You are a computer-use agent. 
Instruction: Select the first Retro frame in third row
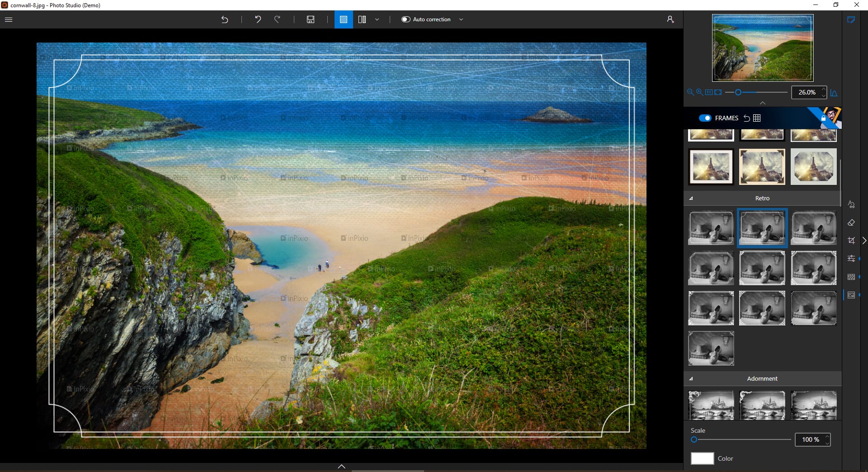pyautogui.click(x=711, y=308)
